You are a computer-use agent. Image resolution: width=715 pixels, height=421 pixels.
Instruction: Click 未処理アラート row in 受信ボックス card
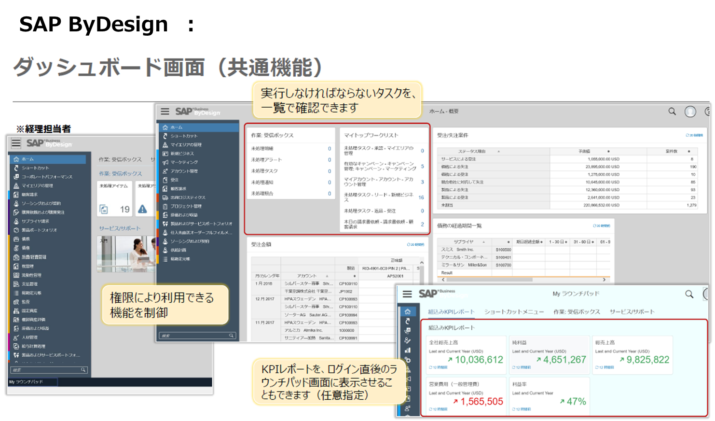coord(291,160)
